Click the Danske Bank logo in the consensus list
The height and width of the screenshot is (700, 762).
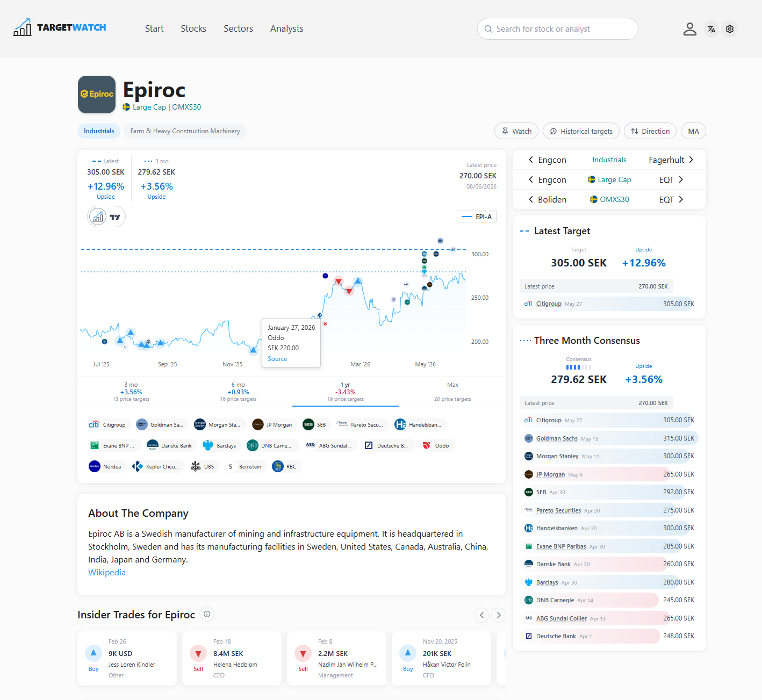[529, 564]
